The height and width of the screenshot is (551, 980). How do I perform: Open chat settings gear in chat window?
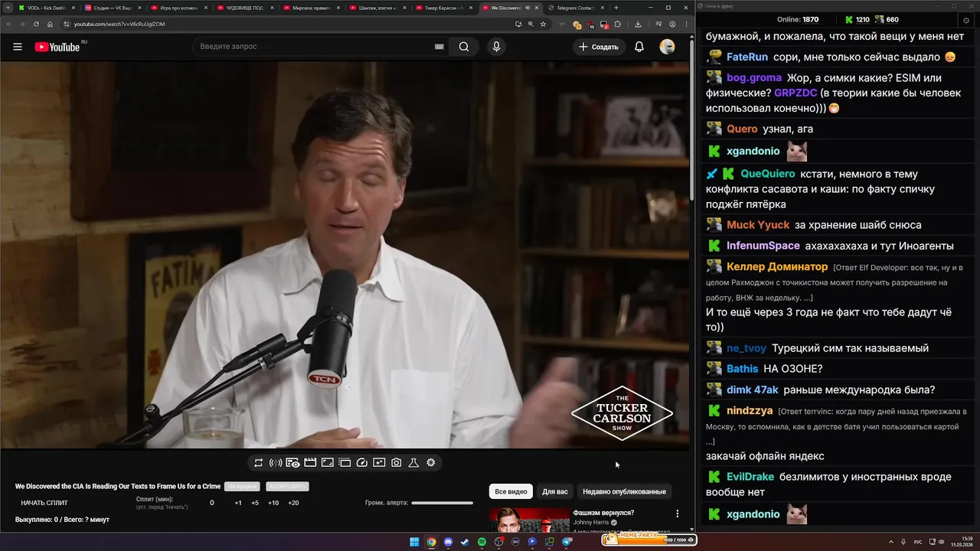click(965, 19)
